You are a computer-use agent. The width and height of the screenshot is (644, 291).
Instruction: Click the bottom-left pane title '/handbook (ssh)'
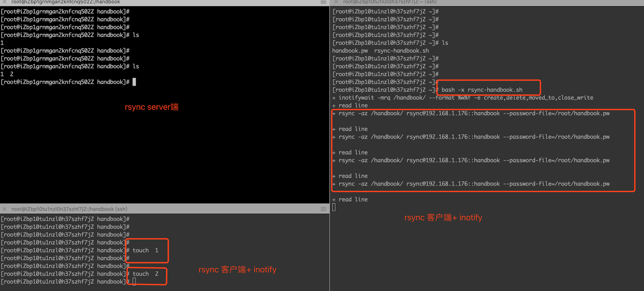[x=69, y=209]
